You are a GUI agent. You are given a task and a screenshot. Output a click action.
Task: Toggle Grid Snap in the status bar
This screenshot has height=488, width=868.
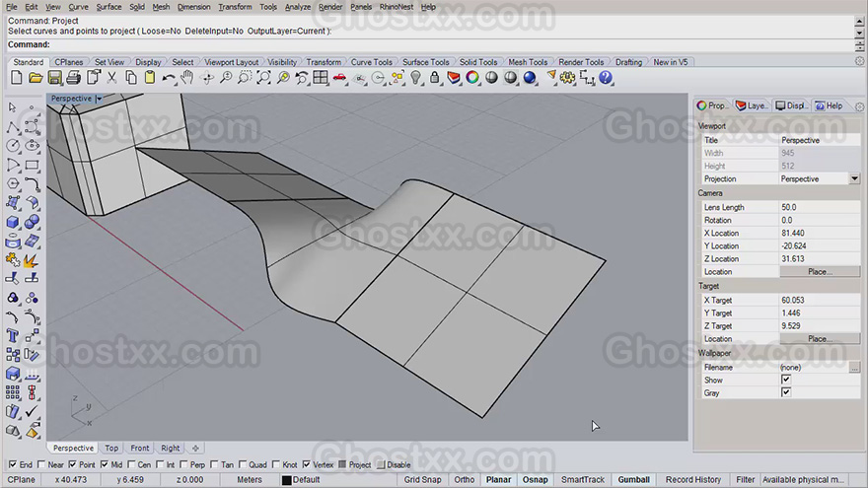pos(422,480)
